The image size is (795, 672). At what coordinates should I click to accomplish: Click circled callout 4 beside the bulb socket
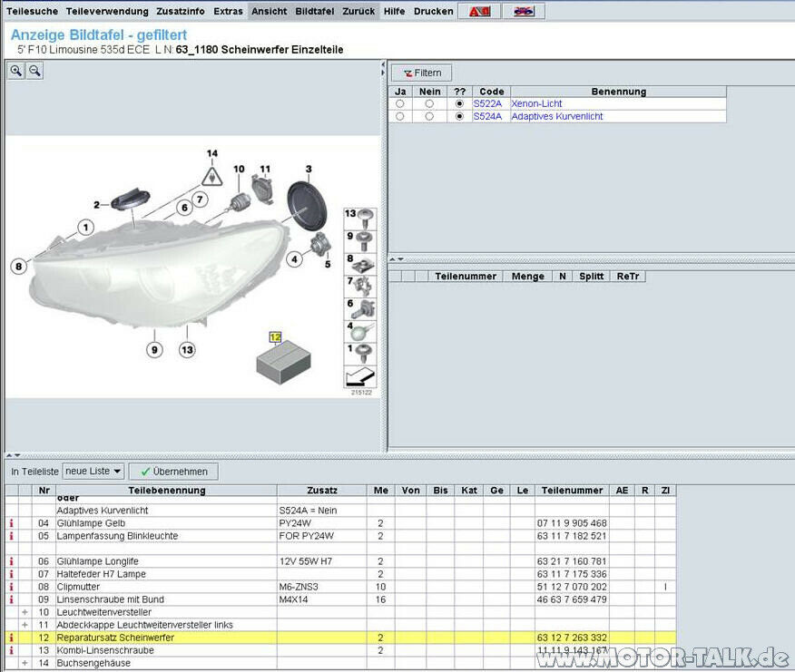[x=295, y=259]
